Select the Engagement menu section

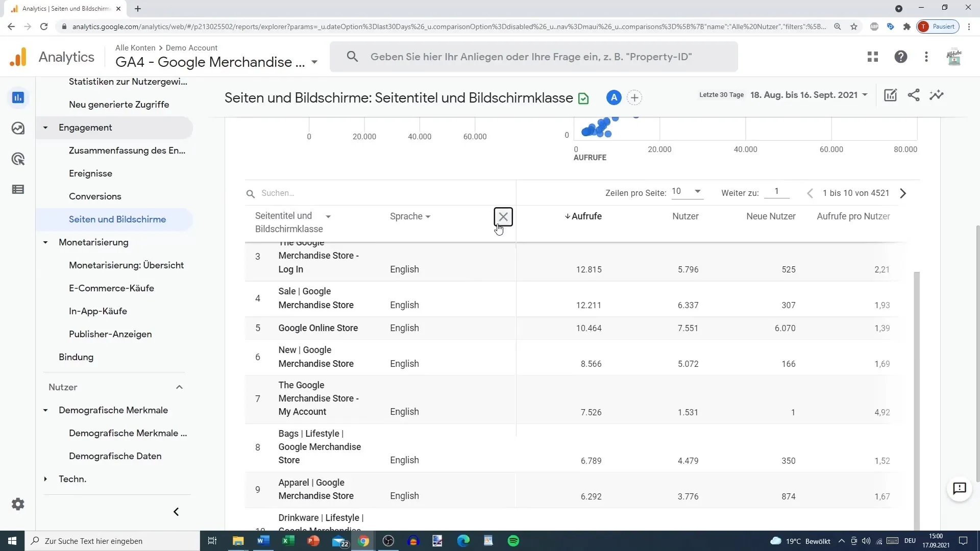coord(85,127)
